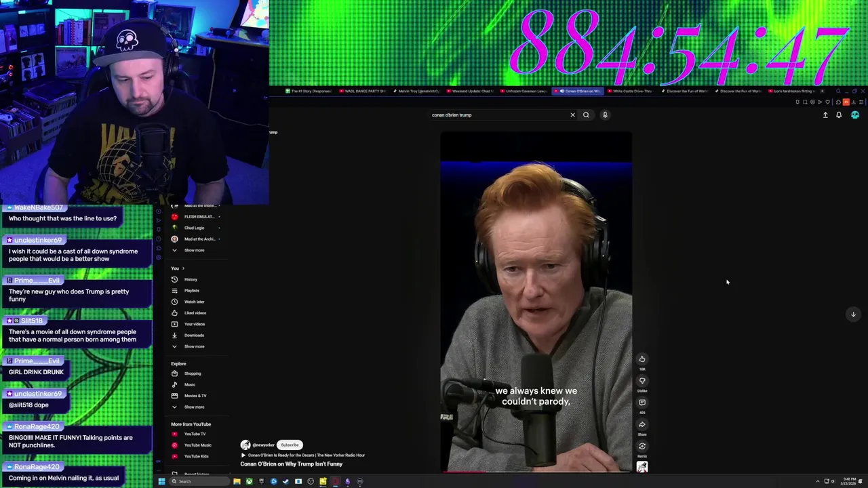Start voice search with the microphone icon
This screenshot has width=868, height=488.
605,115
